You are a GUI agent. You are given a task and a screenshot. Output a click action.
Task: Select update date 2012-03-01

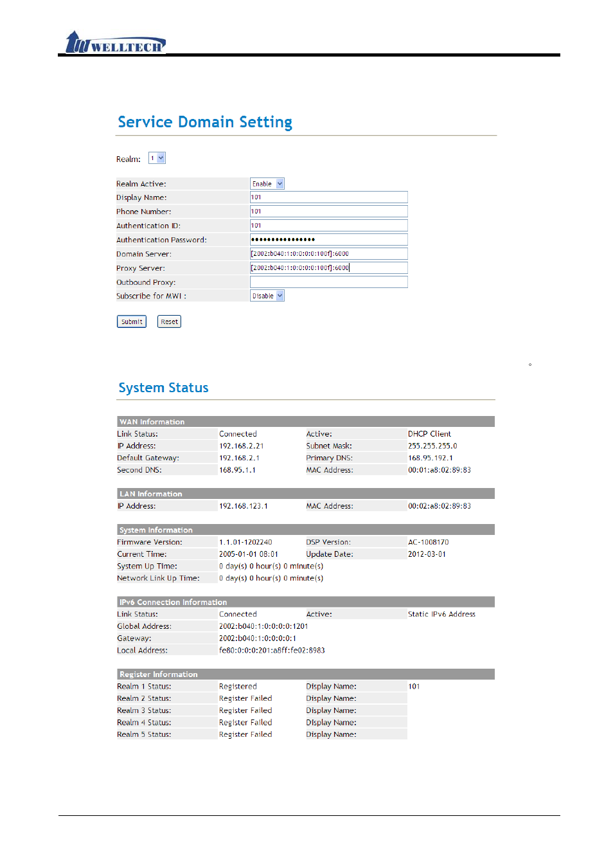(x=427, y=554)
